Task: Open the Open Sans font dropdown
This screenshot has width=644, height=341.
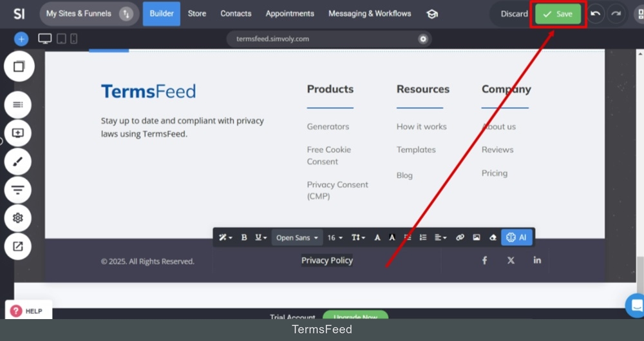Action: (x=297, y=237)
